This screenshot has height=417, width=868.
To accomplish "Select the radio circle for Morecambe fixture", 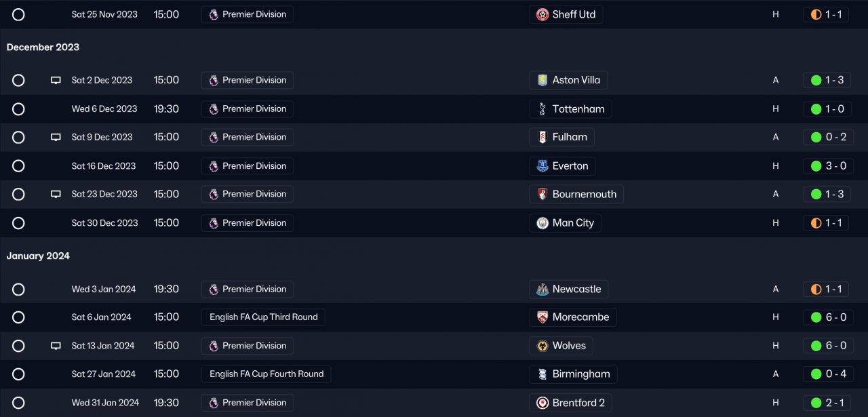I will coord(18,317).
